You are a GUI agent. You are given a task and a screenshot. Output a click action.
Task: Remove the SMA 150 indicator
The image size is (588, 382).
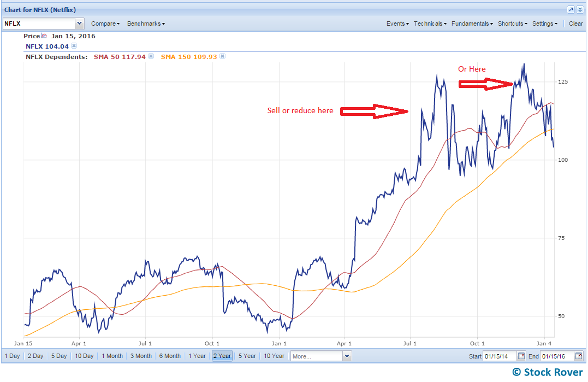[222, 56]
